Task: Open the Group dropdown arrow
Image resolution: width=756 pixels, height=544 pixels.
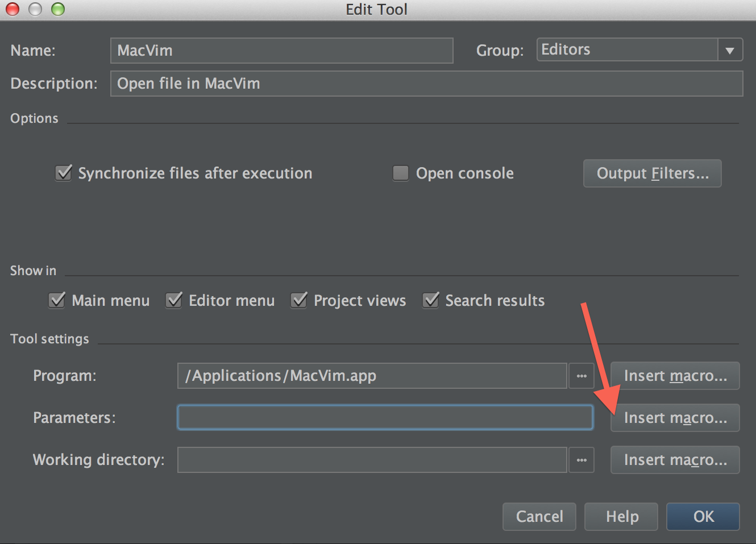Action: tap(730, 50)
